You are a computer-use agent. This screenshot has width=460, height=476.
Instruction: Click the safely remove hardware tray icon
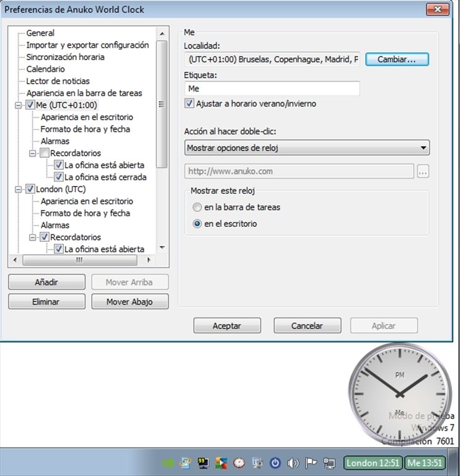[x=257, y=463]
